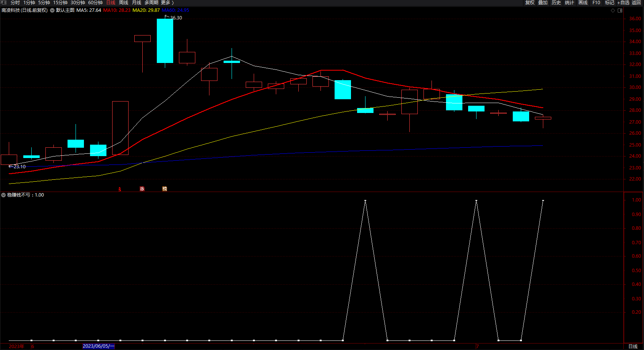Viewport: 644px width, 350px height.
Task: Switch to 周线 weekly chart
Action: click(x=124, y=3)
